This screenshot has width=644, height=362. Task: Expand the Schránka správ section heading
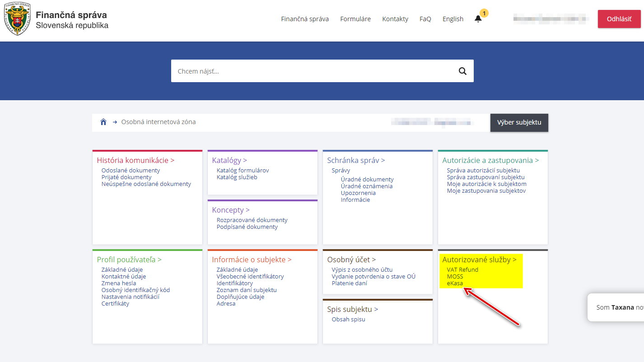pos(356,160)
